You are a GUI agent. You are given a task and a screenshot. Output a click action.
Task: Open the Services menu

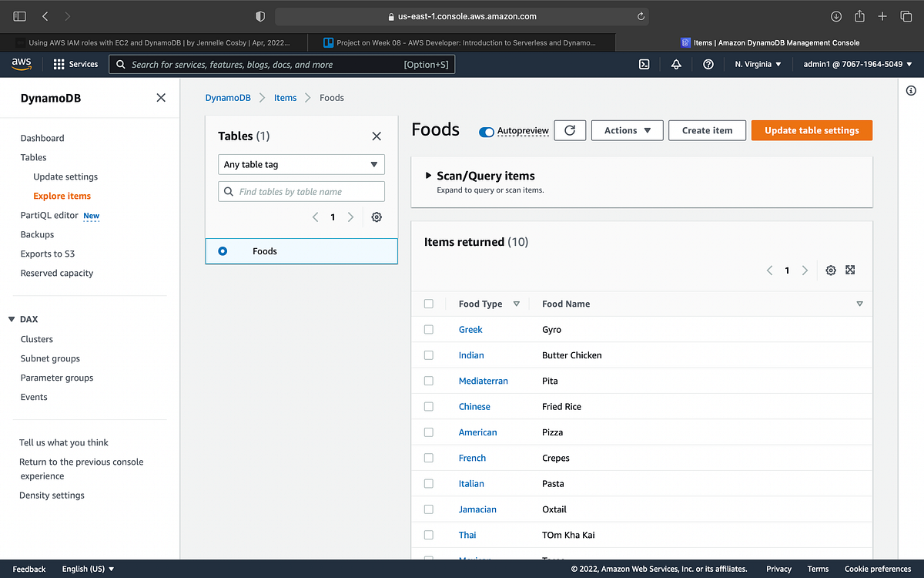click(x=75, y=64)
